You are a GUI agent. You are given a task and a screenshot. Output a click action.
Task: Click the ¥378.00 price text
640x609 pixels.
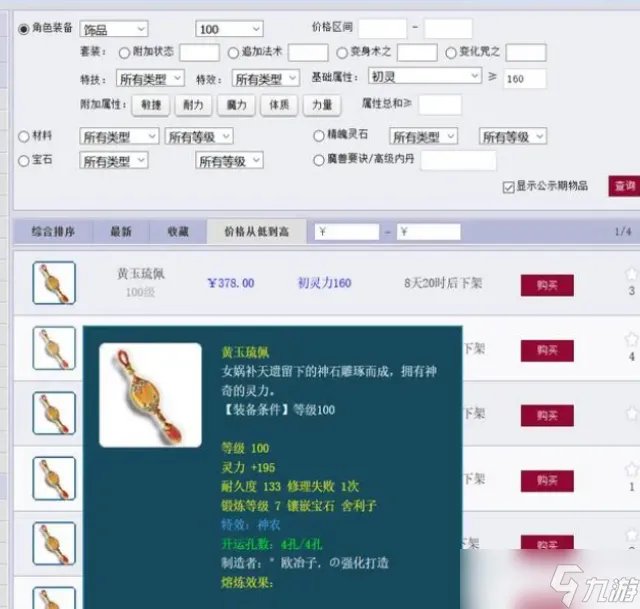coord(231,283)
